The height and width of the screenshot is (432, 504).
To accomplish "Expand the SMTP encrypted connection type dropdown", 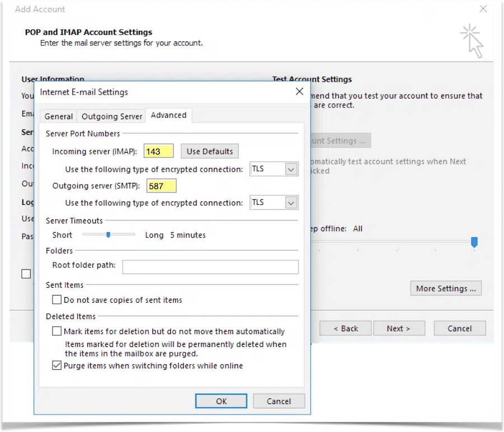I will (291, 203).
